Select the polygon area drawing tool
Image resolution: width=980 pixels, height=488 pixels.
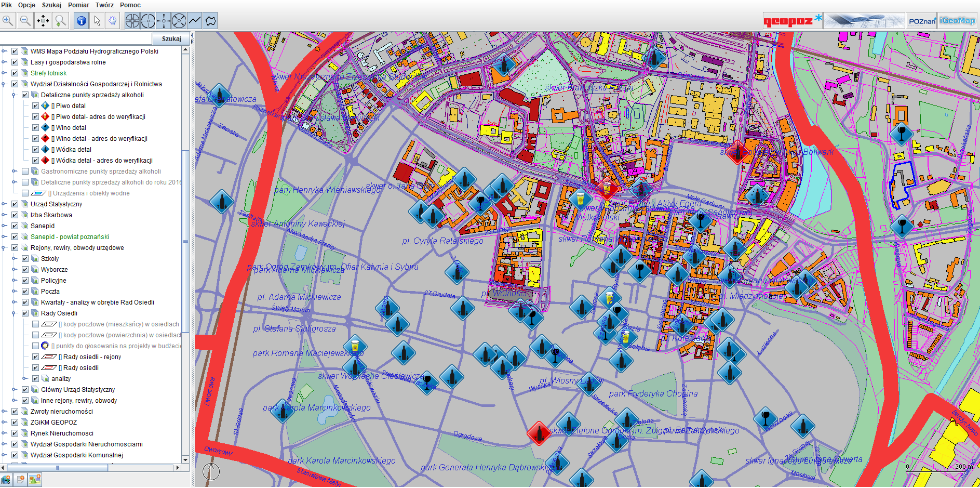tap(210, 21)
